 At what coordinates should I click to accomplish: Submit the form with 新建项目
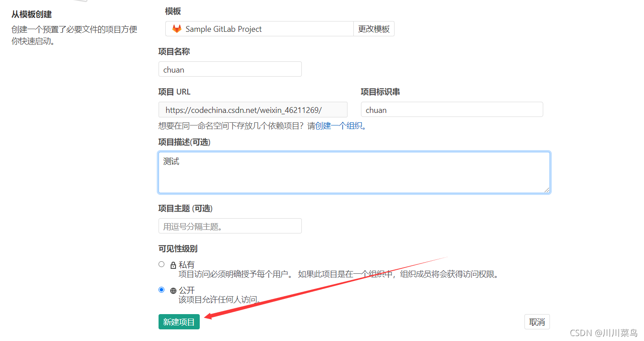179,322
